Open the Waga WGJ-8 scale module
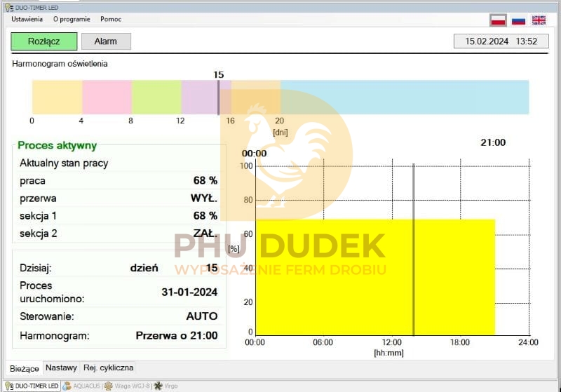This screenshot has width=561, height=392. click(x=128, y=386)
